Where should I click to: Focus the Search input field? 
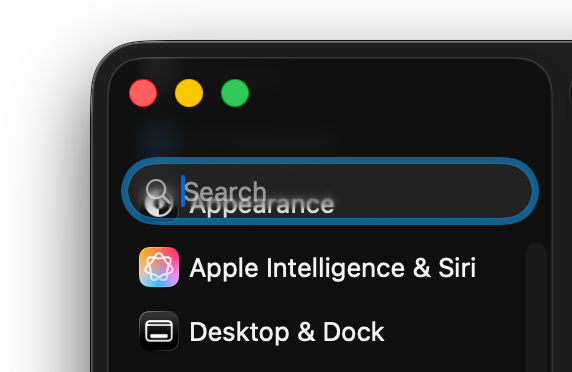pyautogui.click(x=330, y=191)
